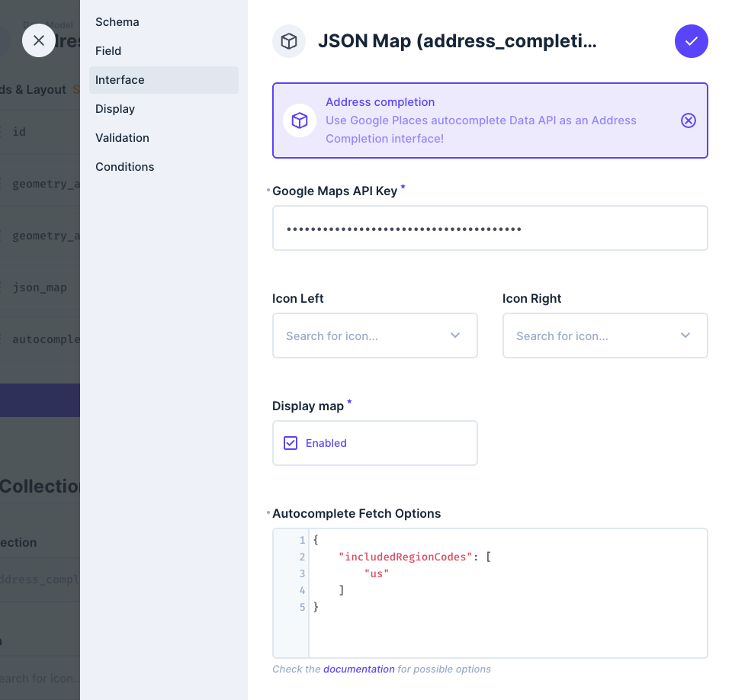
Task: Click line number 1 in the editor gutter
Action: [x=302, y=541]
